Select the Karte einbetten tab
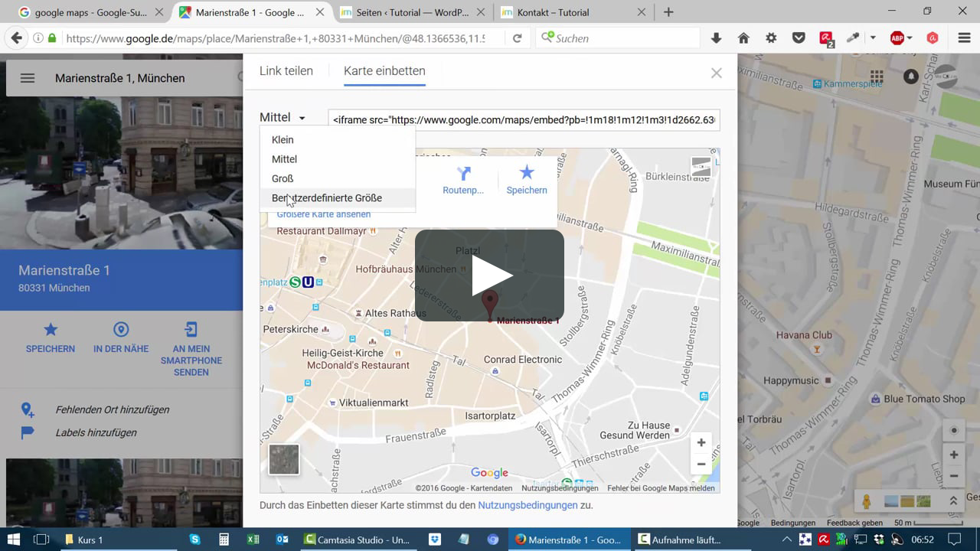 (x=384, y=71)
